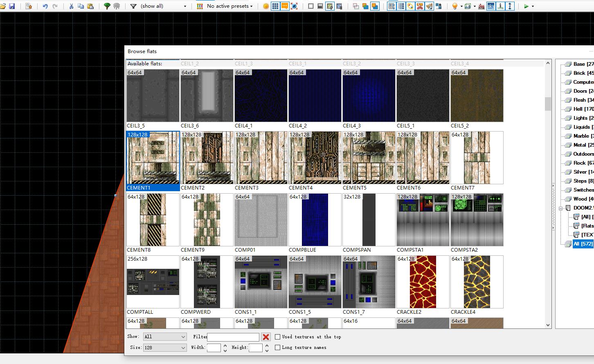Image resolution: width=594 pixels, height=364 pixels.
Task: Select the 'All [572]' tree item
Action: point(583,244)
